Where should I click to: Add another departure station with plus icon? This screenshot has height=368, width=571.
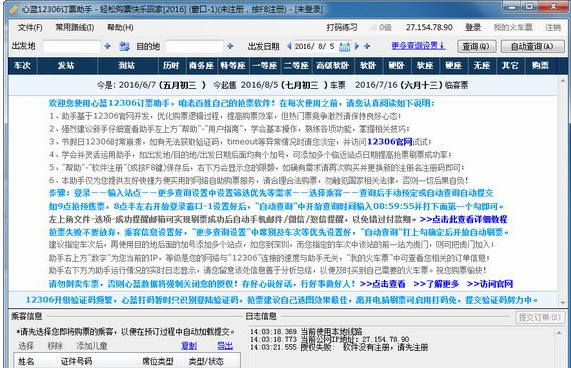pos(107,46)
